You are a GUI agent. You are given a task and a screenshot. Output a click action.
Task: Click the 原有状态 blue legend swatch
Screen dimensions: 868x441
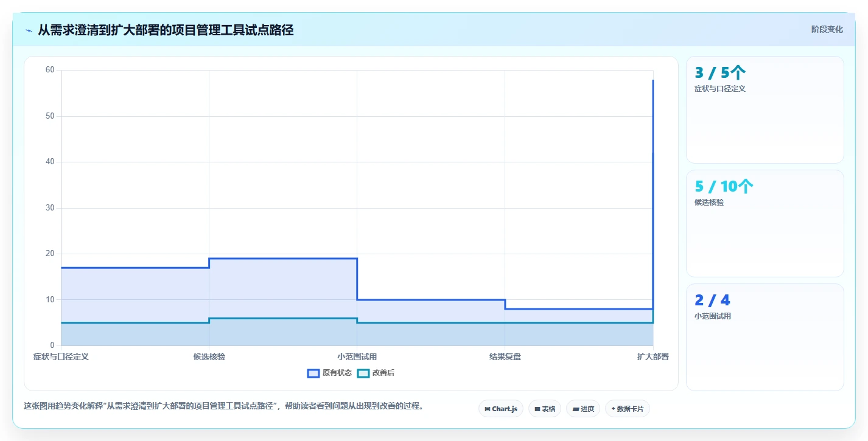[313, 373]
